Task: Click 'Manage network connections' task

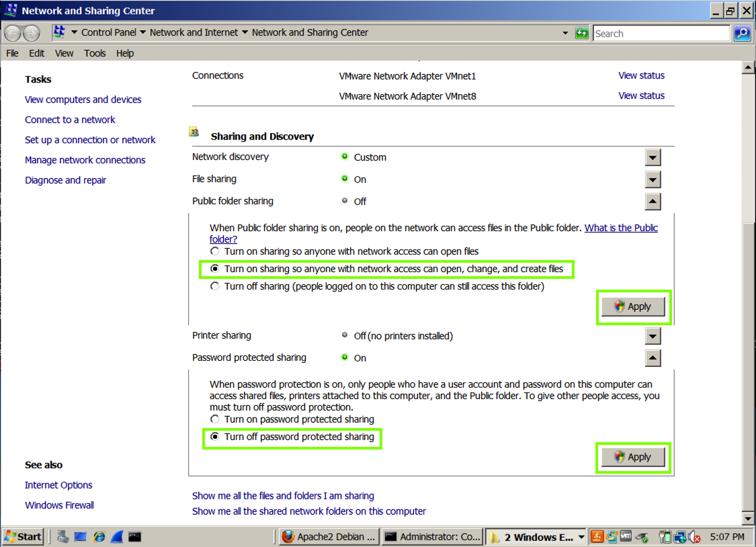Action: [x=85, y=160]
